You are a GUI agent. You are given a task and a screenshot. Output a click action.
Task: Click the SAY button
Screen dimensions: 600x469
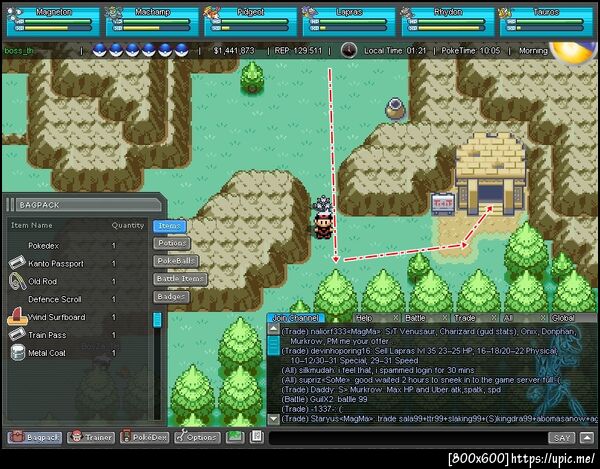coord(561,438)
